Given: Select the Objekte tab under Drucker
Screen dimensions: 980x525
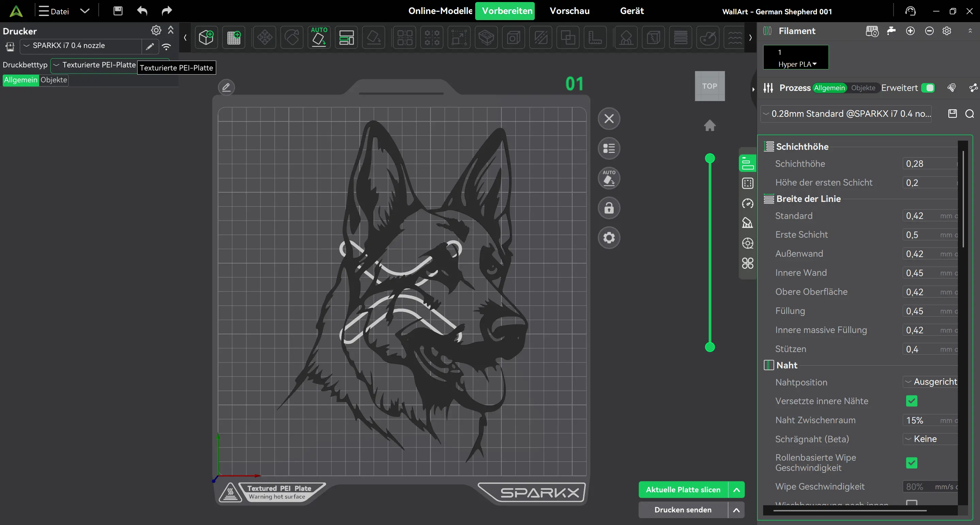Looking at the screenshot, I should pos(54,80).
